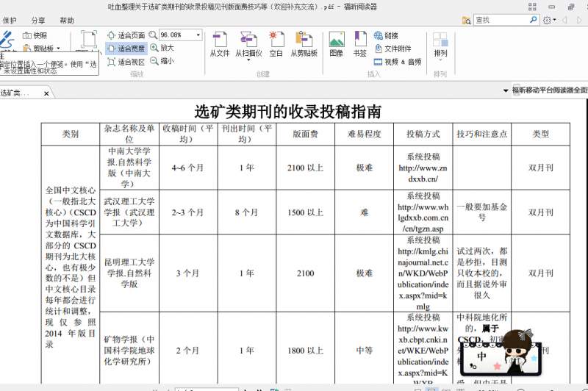The width and height of the screenshot is (588, 391).
Task: Click the folder search icon beside 查找
Action: 467,21
